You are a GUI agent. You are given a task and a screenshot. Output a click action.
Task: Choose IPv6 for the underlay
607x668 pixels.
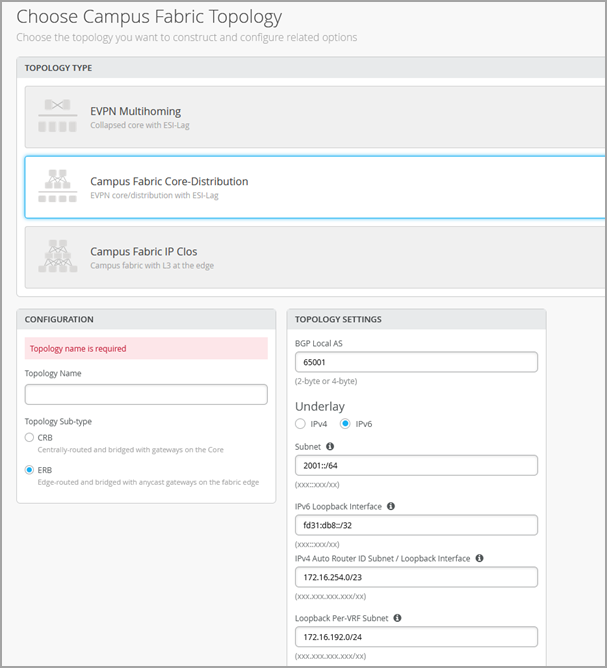(346, 424)
